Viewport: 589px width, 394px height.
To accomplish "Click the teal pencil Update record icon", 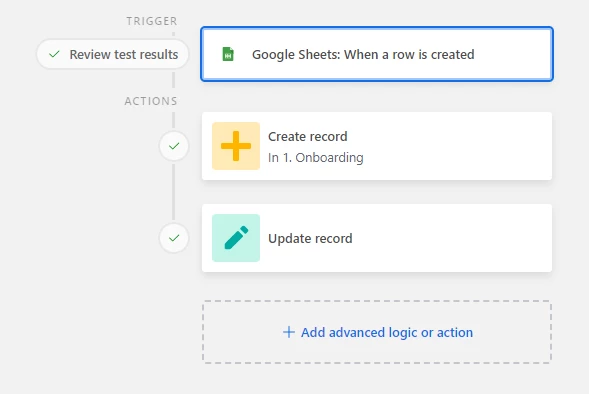I will tap(236, 238).
